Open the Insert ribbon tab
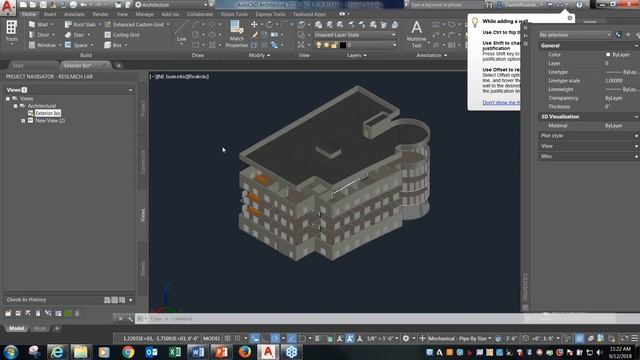640x360 pixels. (50, 14)
